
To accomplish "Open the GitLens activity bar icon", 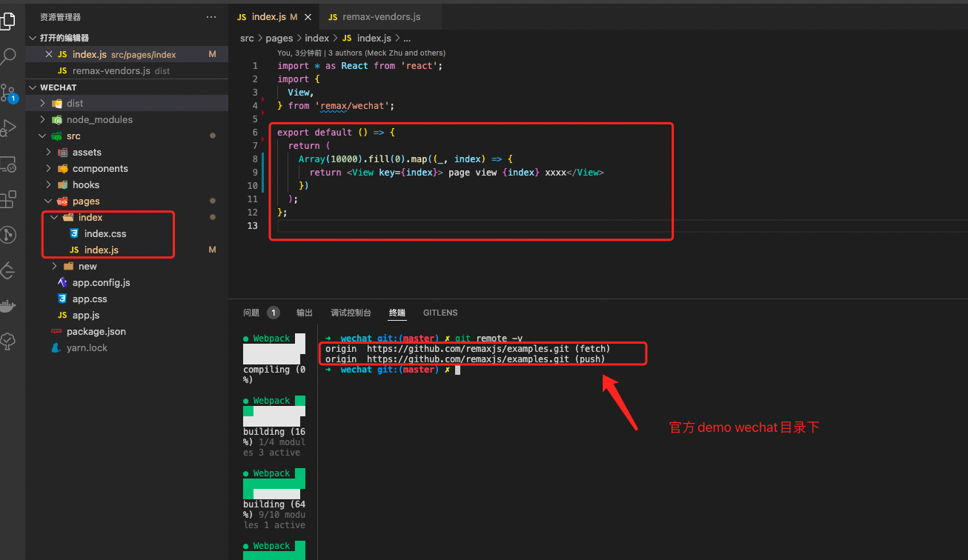I will pyautogui.click(x=7, y=235).
